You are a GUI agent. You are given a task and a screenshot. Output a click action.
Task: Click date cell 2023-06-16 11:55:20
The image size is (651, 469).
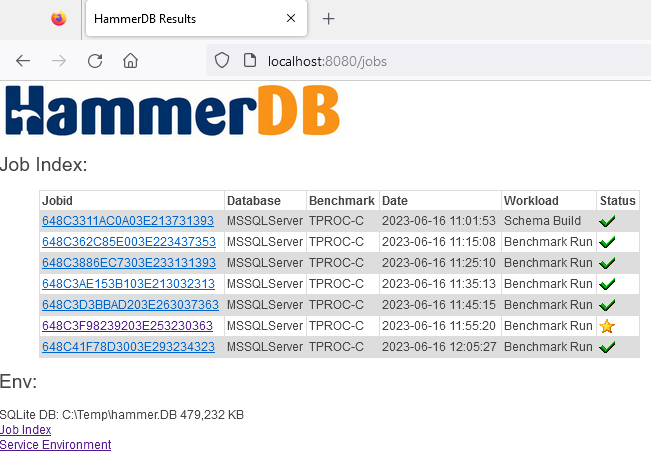[x=439, y=326]
